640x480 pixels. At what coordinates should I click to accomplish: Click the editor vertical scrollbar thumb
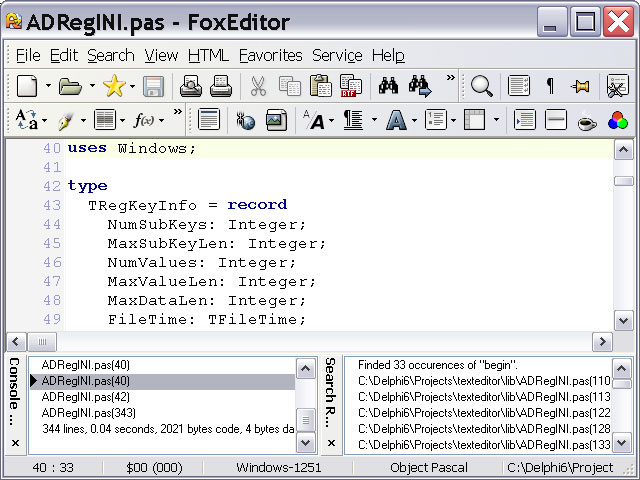click(623, 181)
